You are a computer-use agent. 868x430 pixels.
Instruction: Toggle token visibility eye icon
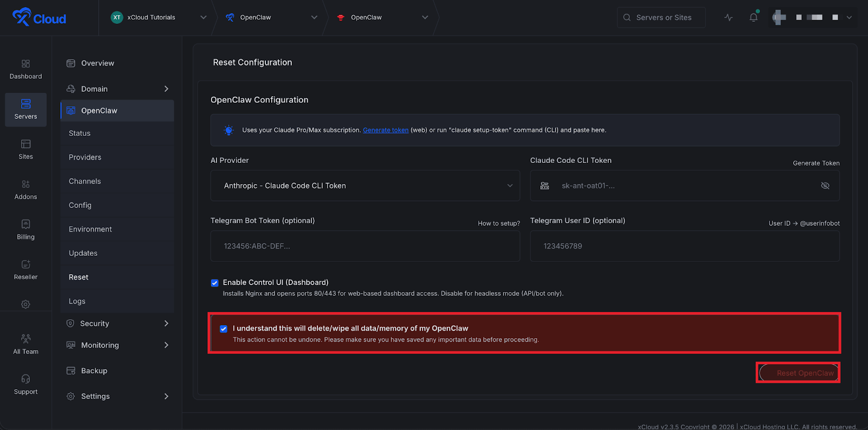tap(825, 186)
